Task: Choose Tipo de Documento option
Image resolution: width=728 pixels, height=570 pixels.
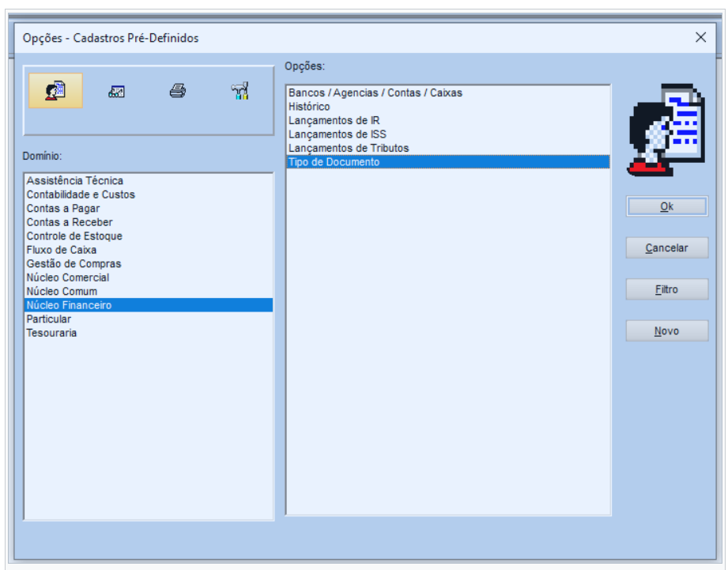Action: click(448, 162)
